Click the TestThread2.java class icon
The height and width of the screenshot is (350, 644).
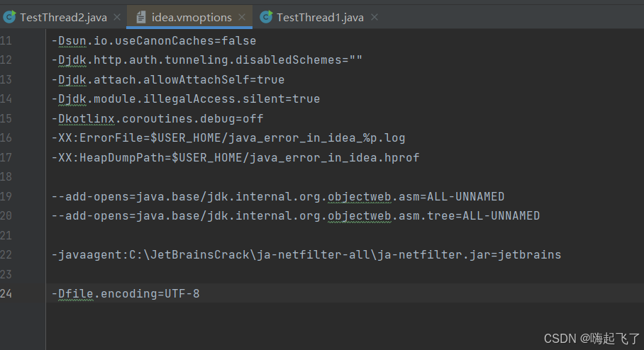coord(9,17)
